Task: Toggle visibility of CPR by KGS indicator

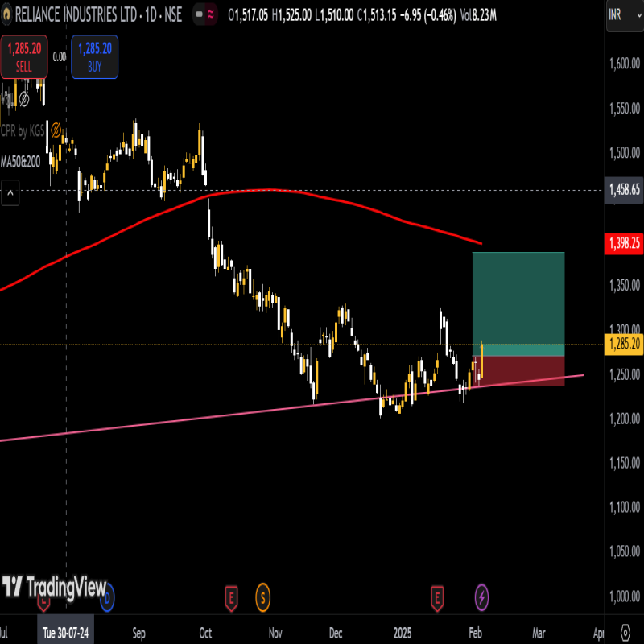Action: 56,130
